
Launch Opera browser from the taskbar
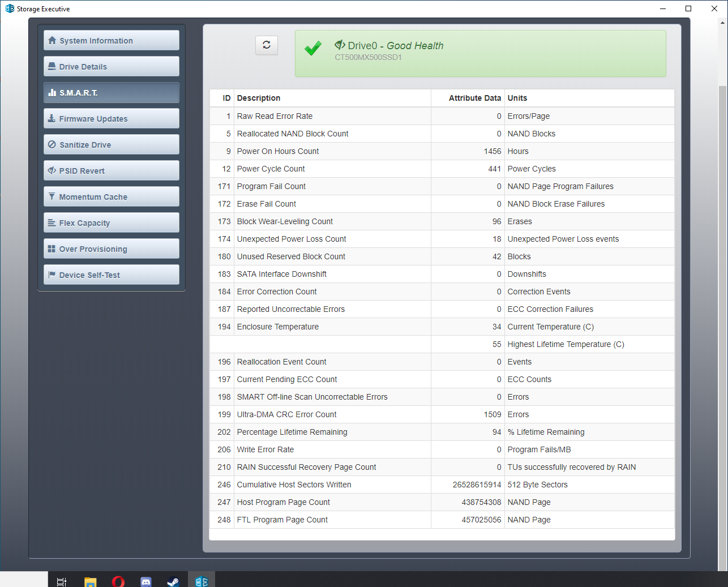tap(118, 581)
